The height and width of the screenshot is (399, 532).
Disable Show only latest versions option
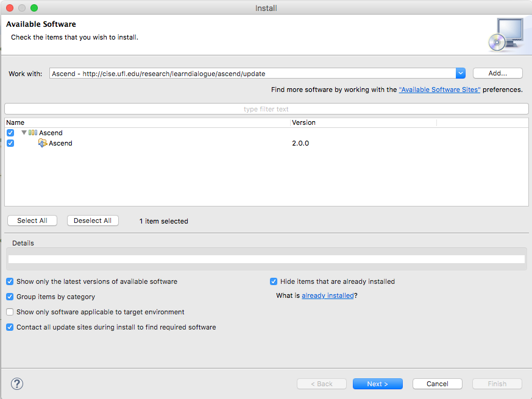[10, 281]
